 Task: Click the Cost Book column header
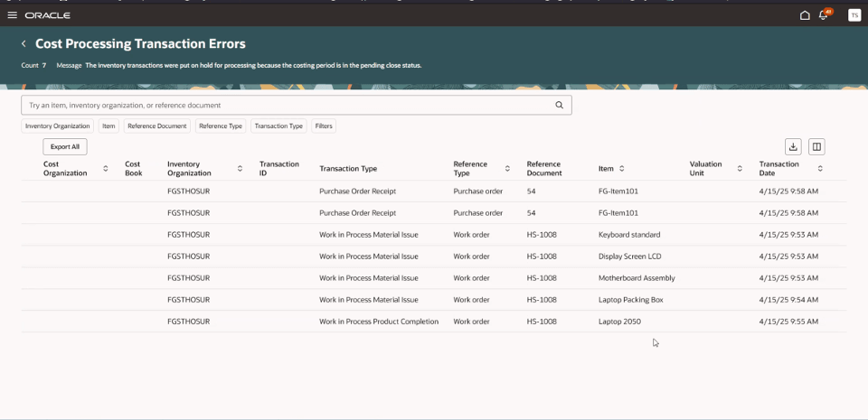(x=134, y=169)
